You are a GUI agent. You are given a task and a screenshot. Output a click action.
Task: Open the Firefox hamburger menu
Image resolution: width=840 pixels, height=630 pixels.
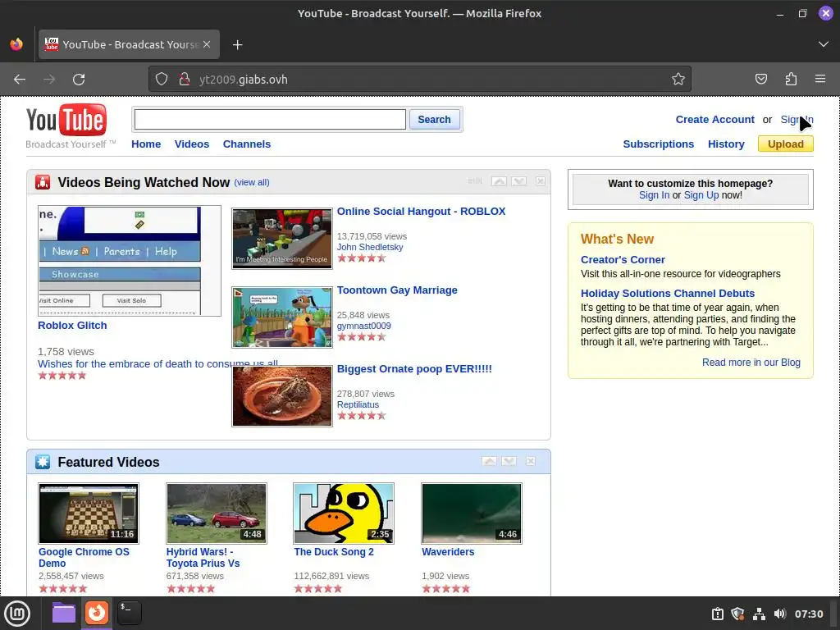[x=820, y=80]
